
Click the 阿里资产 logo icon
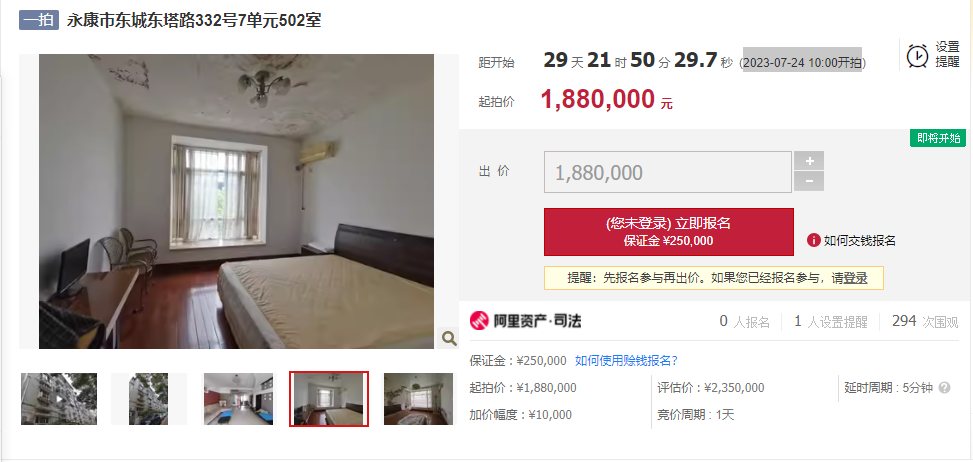click(479, 321)
